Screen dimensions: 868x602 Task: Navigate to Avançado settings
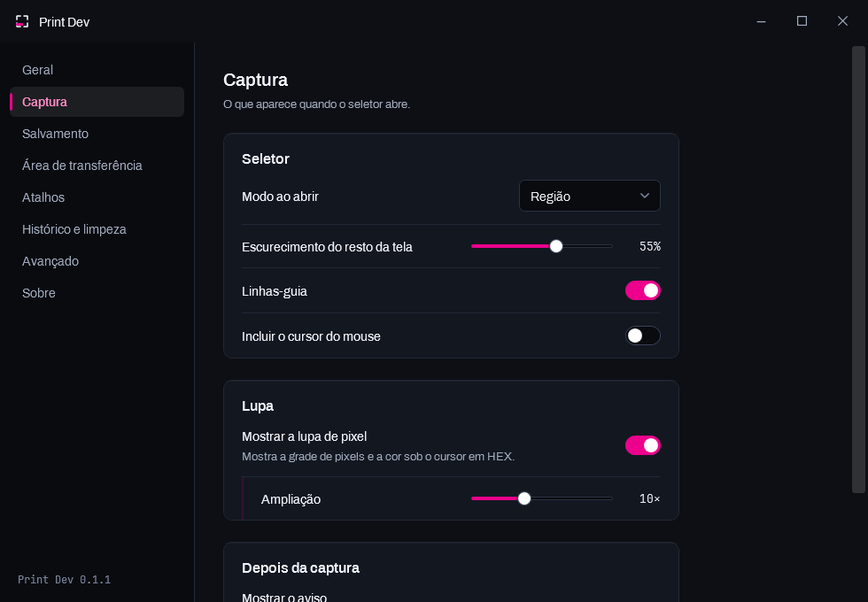[97, 261]
